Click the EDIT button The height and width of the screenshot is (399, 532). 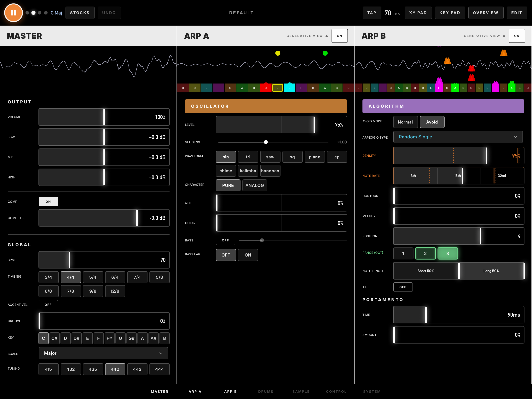517,13
